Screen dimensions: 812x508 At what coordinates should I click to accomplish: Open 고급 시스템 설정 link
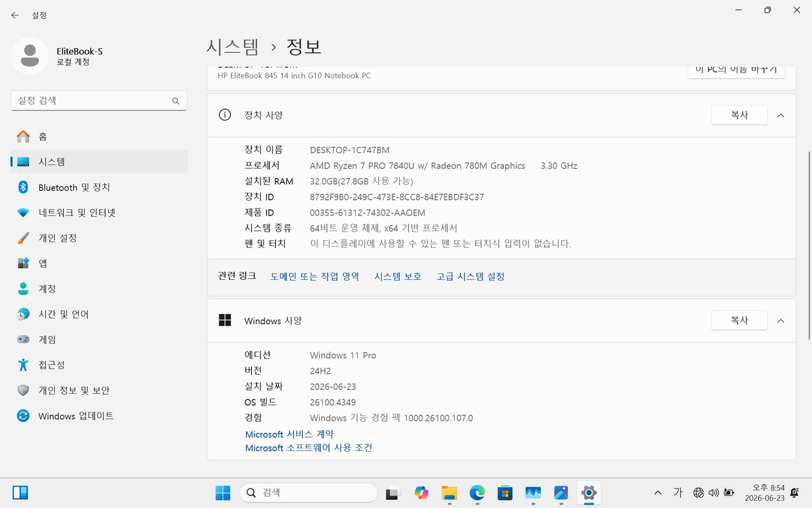point(470,276)
